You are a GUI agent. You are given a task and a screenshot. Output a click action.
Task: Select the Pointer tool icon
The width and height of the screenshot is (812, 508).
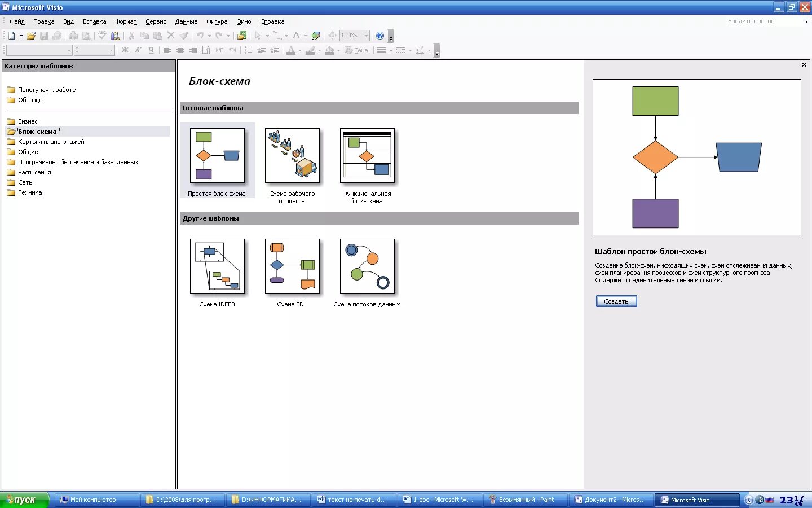pyautogui.click(x=258, y=36)
